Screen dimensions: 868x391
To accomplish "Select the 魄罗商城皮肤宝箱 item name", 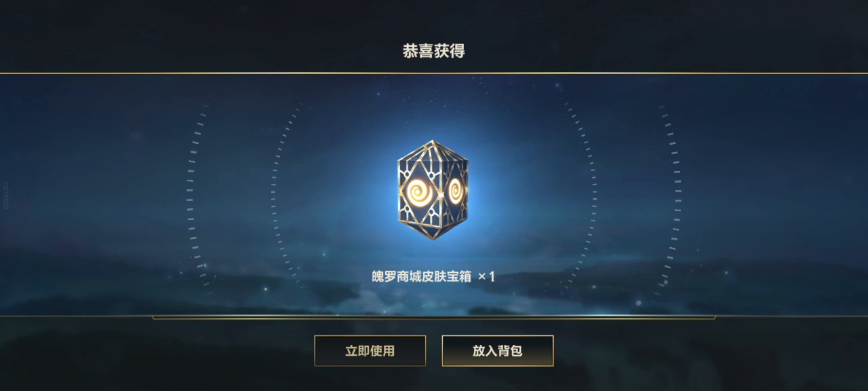I will [x=421, y=276].
